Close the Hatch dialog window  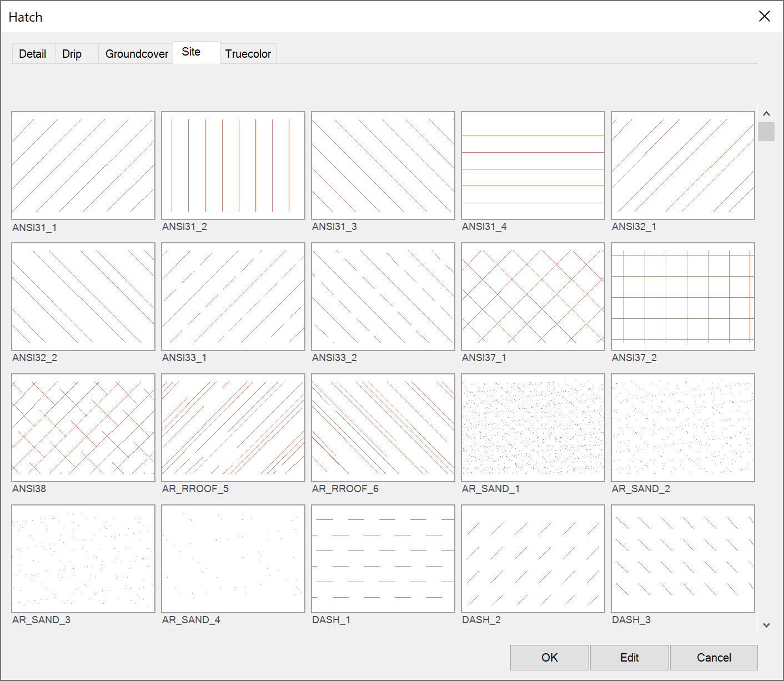point(765,17)
